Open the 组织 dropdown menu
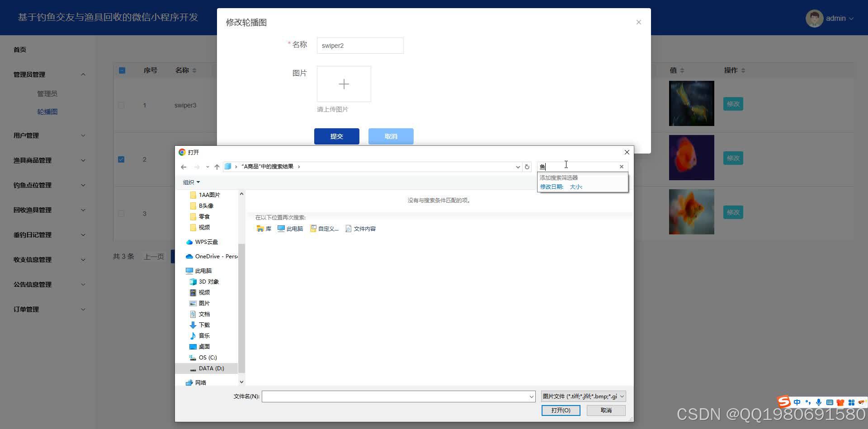Viewport: 868px width, 429px height. pos(190,182)
